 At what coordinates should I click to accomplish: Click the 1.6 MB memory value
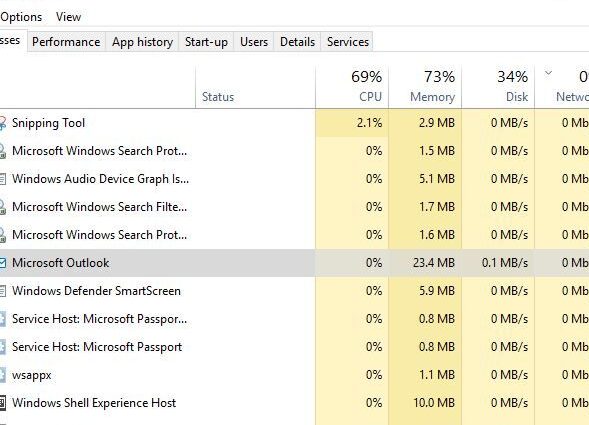click(437, 235)
